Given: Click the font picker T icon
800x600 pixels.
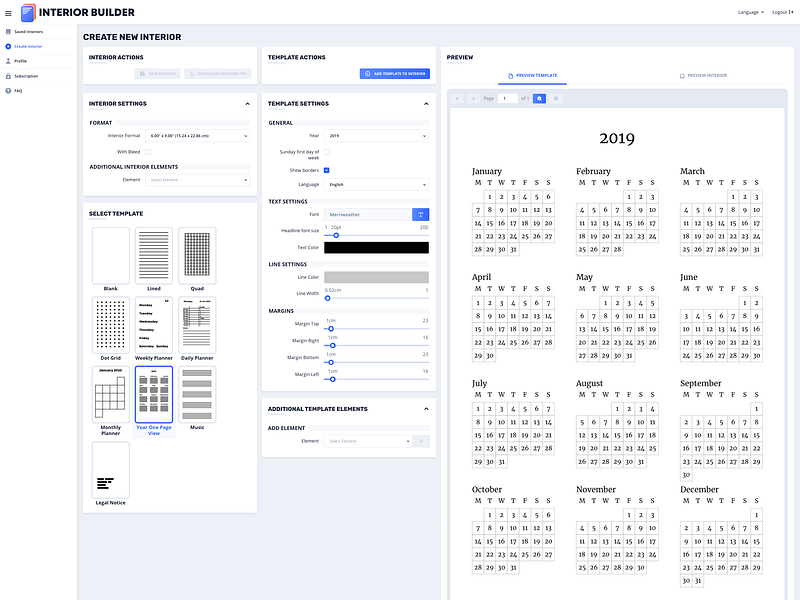Looking at the screenshot, I should coord(420,214).
